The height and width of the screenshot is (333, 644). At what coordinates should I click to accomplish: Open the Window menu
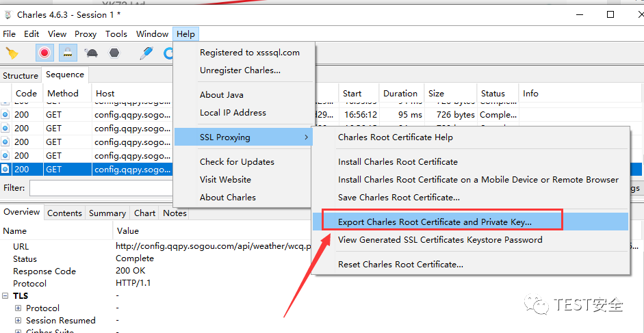[153, 34]
